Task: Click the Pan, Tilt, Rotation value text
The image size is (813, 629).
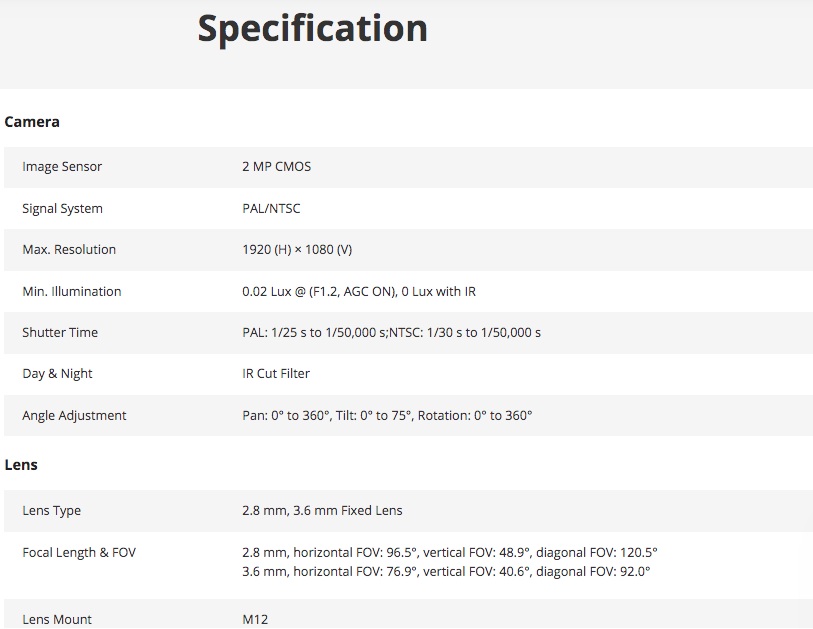Action: point(387,416)
